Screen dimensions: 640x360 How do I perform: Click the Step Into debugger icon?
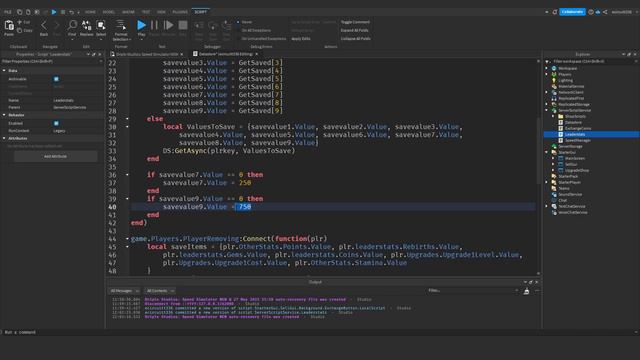199,26
